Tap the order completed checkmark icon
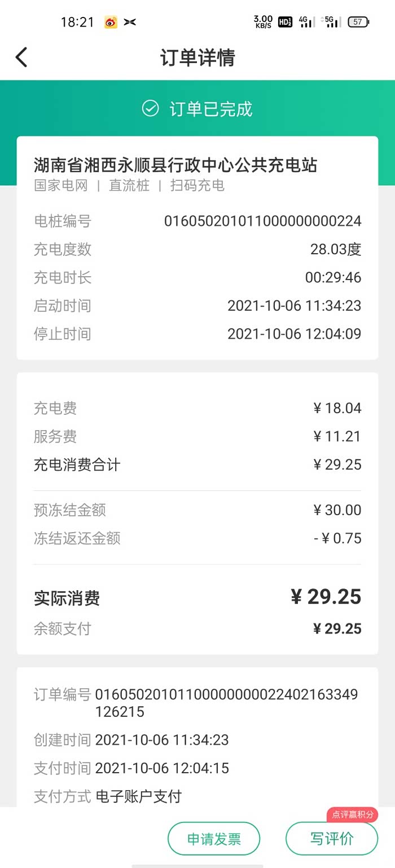This screenshot has width=395, height=868. [150, 108]
